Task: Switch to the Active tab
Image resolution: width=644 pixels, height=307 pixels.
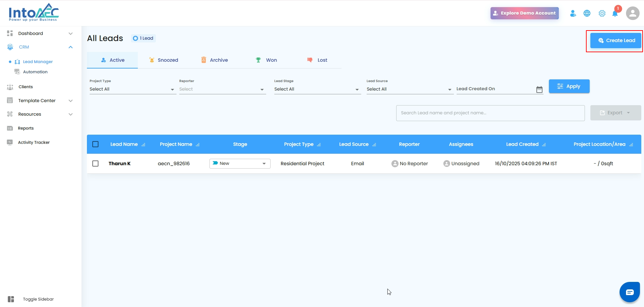Action: click(112, 60)
